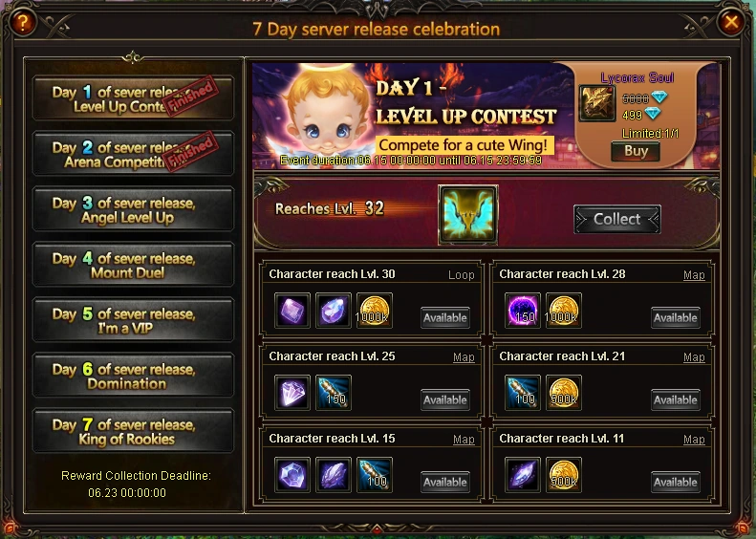Click the scroll 100 icon in Lvl. 21 rewards
The height and width of the screenshot is (539, 756).
coord(522,393)
